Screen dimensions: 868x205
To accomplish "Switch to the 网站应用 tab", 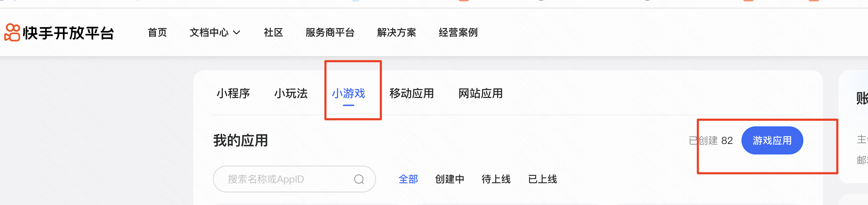I will click(x=480, y=93).
